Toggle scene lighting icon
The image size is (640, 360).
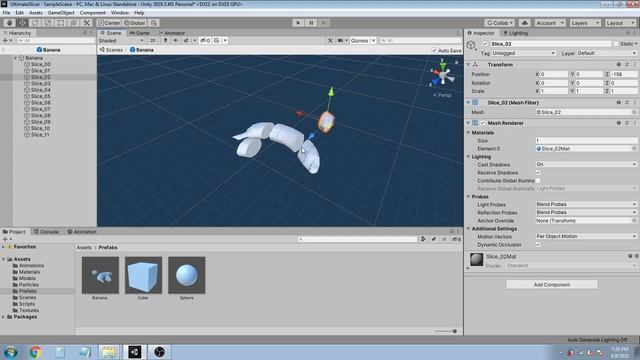point(165,40)
